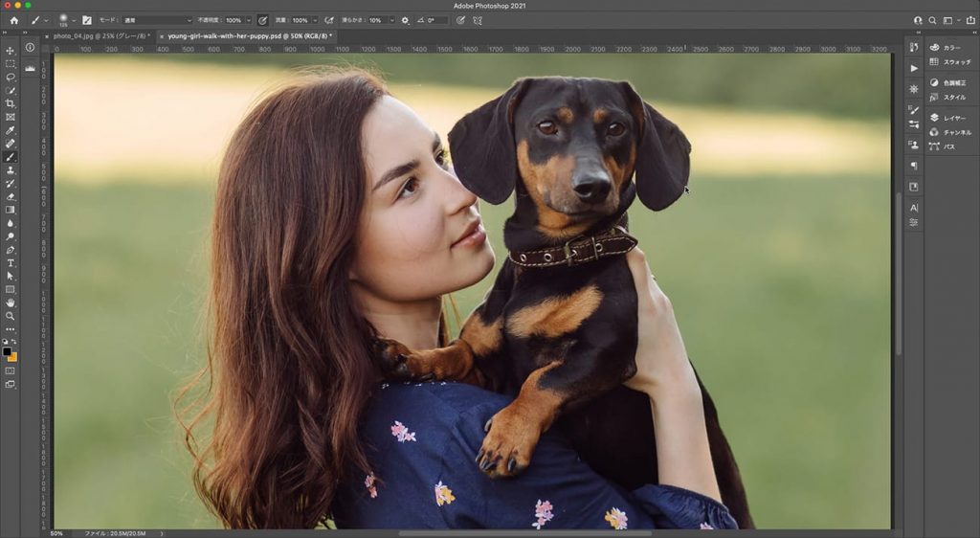This screenshot has height=538, width=980.
Task: Click the foreground color swatch
Action: tap(7, 351)
